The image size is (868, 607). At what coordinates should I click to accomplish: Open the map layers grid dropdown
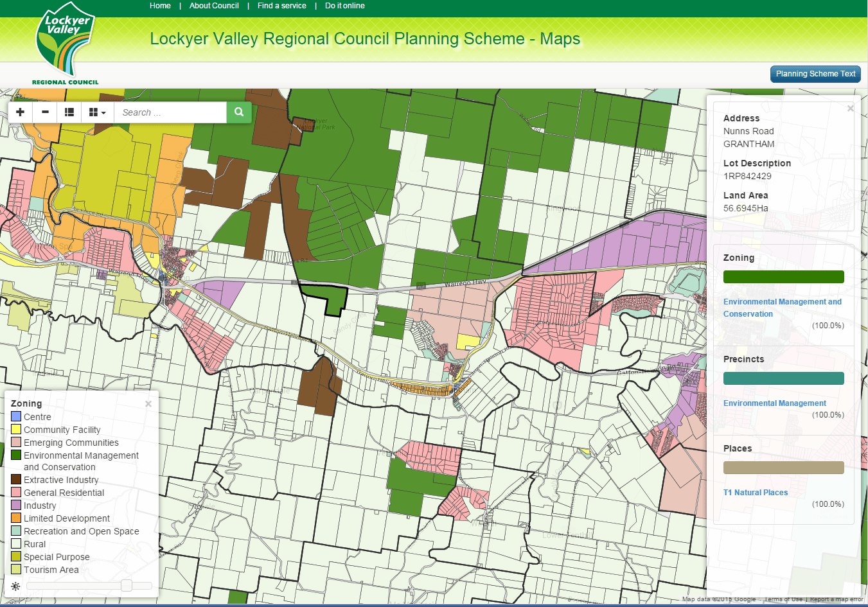pos(96,112)
